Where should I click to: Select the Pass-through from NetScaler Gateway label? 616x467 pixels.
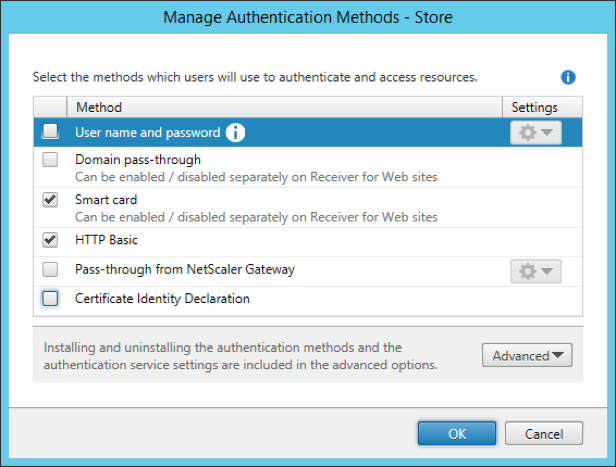[184, 270]
